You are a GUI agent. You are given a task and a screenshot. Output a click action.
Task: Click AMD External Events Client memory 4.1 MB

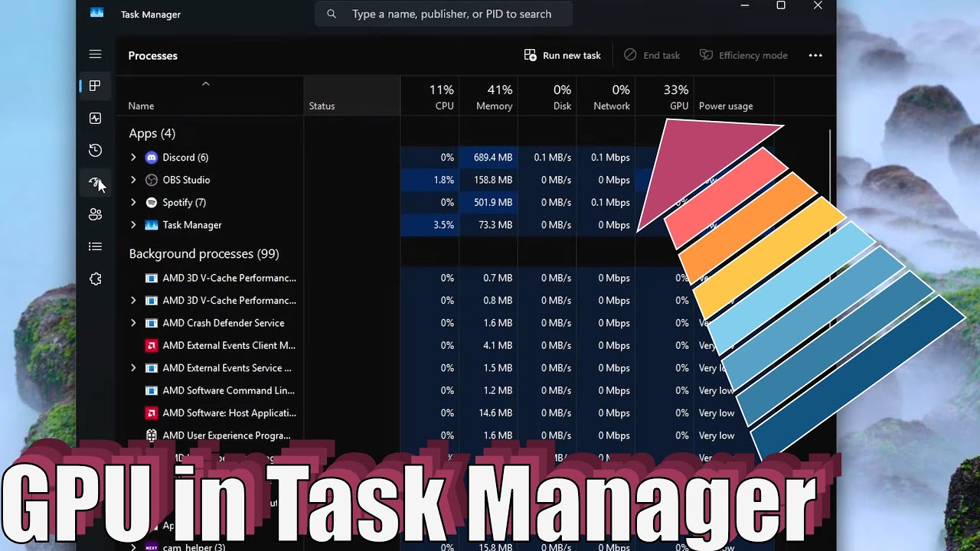[x=498, y=345]
